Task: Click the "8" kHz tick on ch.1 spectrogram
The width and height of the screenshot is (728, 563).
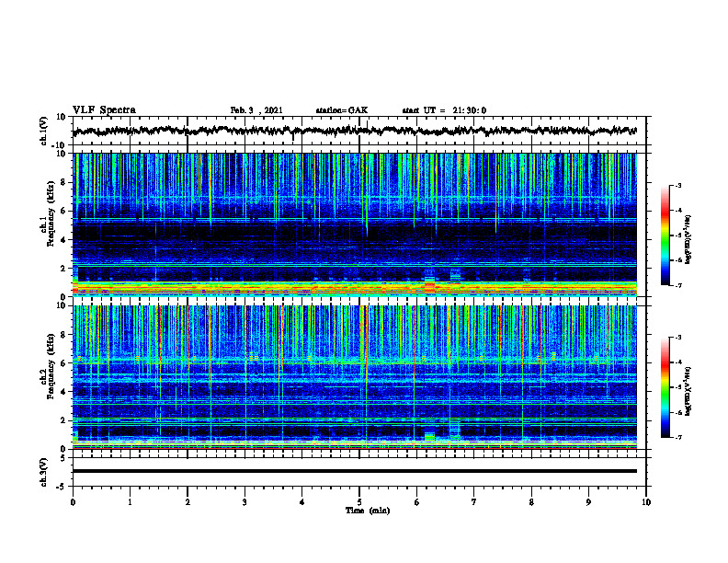Action: 63,182
